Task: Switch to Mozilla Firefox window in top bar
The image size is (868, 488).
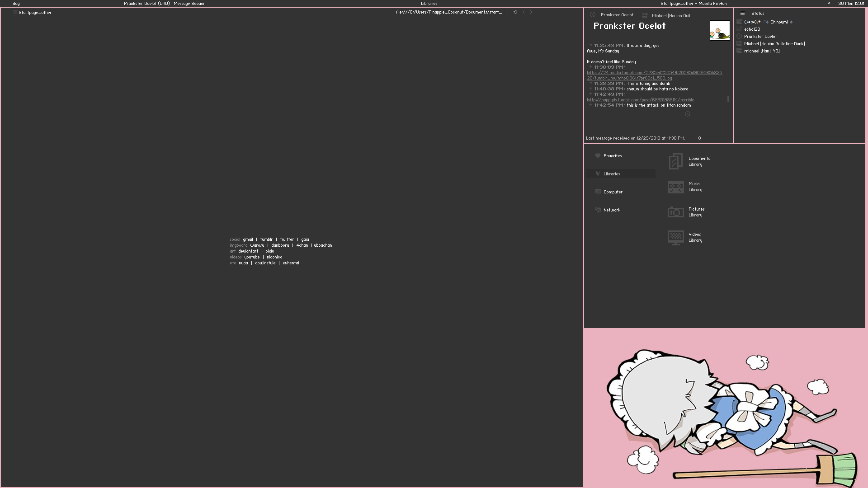Action: pos(693,4)
